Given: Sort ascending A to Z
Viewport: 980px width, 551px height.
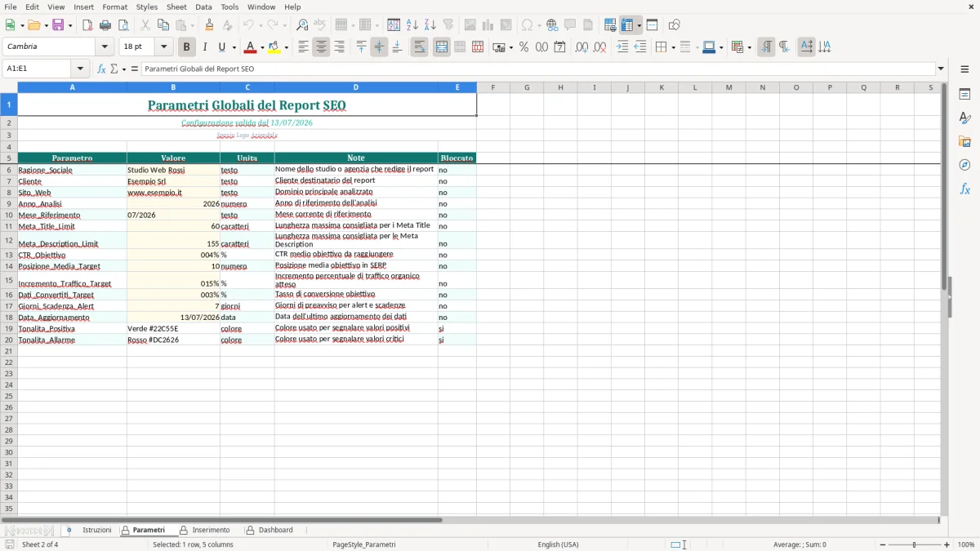Looking at the screenshot, I should [412, 25].
